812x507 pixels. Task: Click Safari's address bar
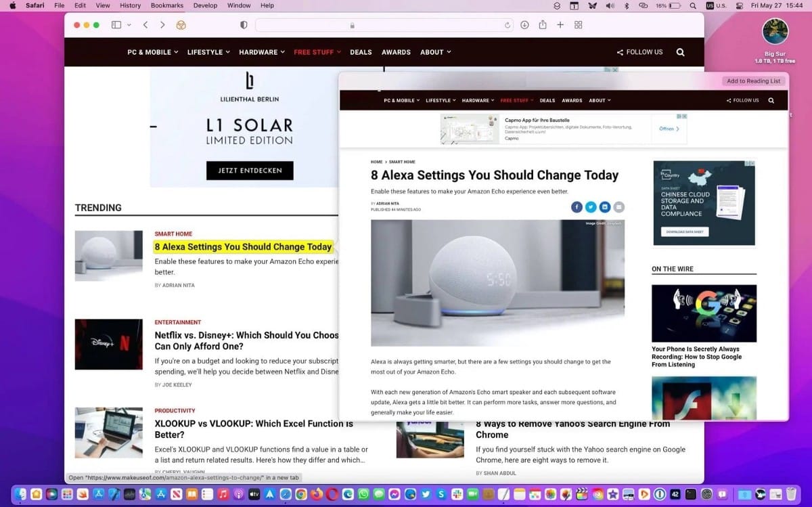(x=382, y=24)
